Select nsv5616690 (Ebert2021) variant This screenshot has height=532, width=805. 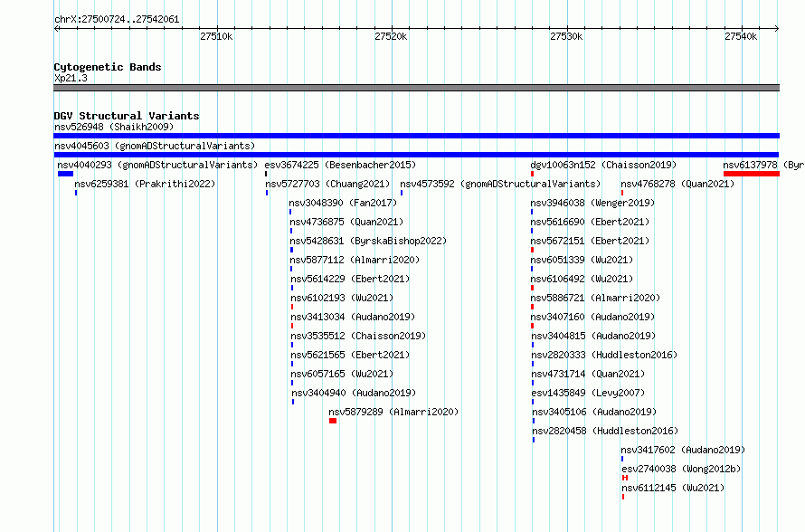point(590,222)
